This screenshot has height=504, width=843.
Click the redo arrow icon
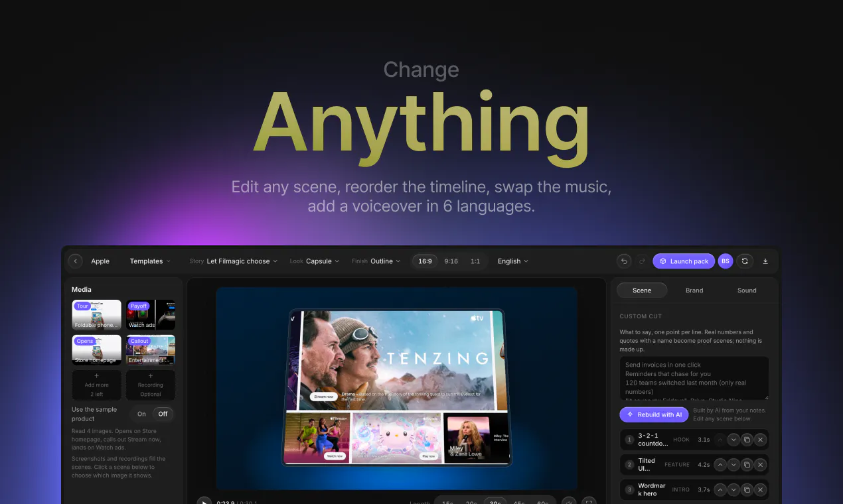(x=641, y=261)
